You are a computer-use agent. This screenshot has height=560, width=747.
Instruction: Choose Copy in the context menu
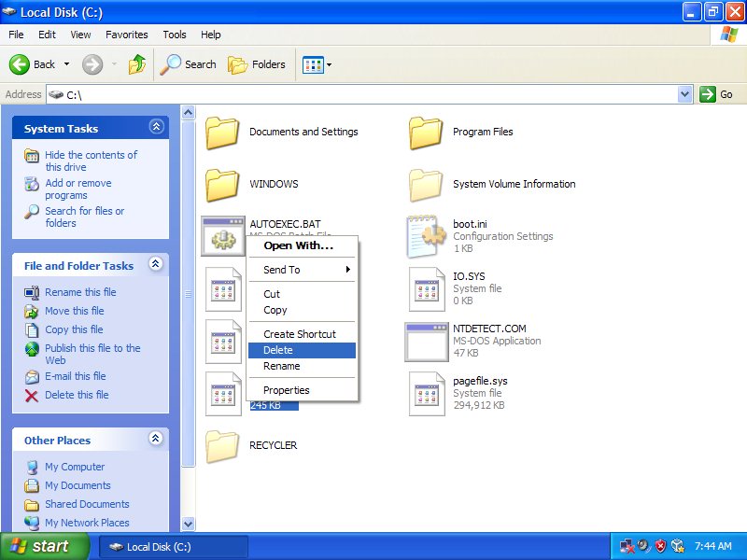coord(302,310)
